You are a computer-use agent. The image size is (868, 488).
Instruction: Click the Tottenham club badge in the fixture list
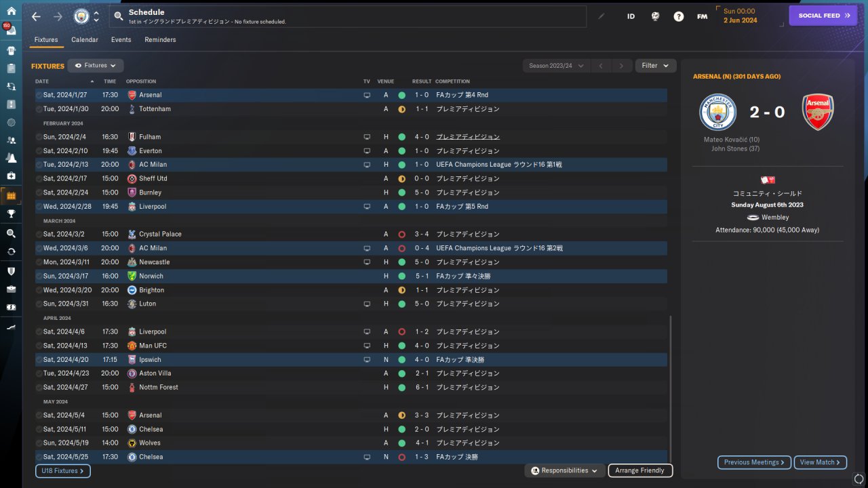132,109
